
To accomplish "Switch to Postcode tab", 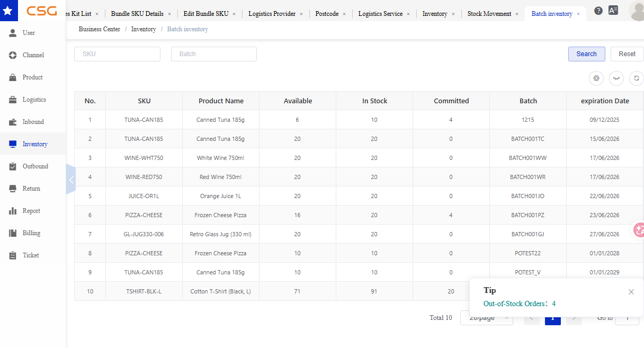I will [x=327, y=14].
